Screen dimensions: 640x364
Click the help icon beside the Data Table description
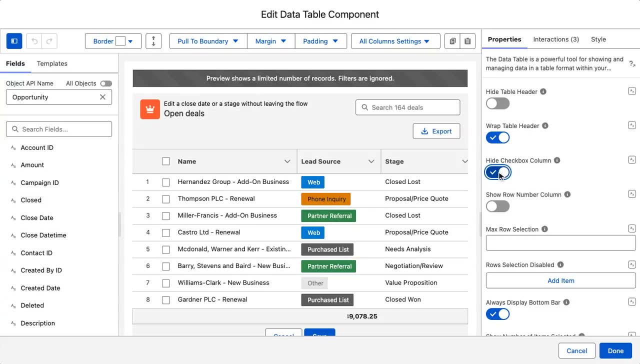pyautogui.click(x=632, y=63)
